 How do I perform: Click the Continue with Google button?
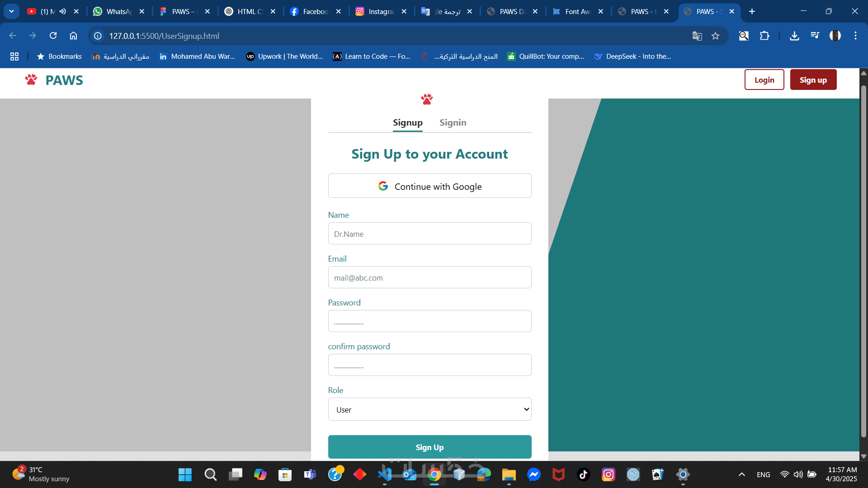[429, 186]
